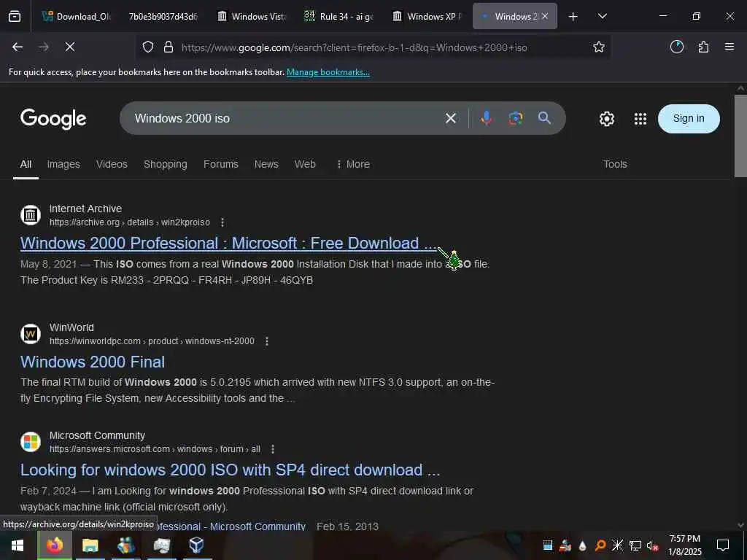Clear the Google search box text
Image resolution: width=747 pixels, height=560 pixels.
451,118
